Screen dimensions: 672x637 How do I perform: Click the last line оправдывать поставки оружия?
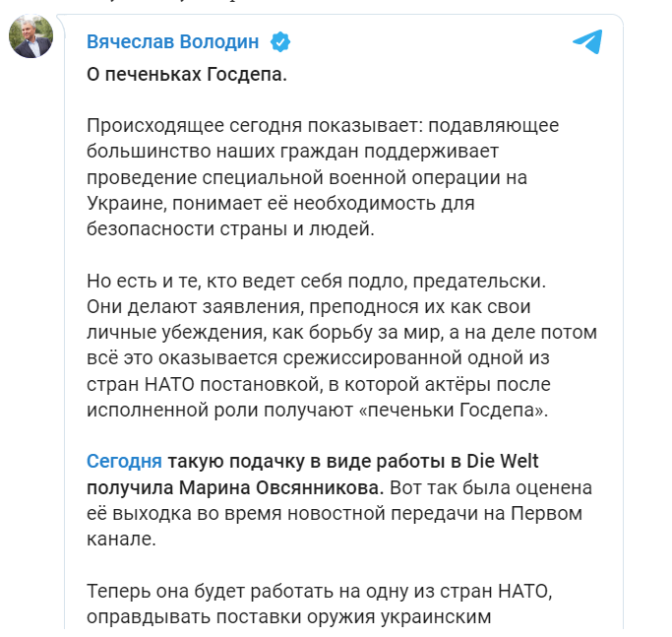point(289,617)
